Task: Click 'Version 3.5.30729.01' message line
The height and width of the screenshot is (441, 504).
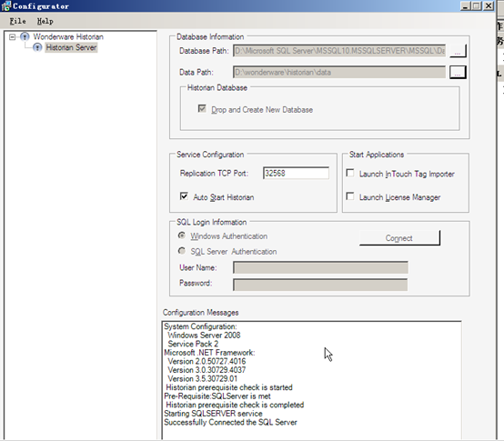Action: click(203, 379)
